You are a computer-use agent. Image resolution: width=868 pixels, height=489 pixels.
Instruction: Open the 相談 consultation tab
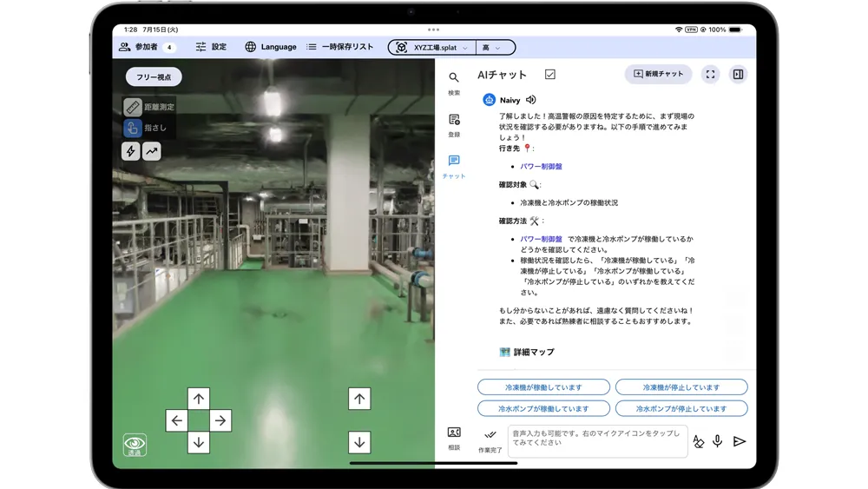click(x=454, y=439)
